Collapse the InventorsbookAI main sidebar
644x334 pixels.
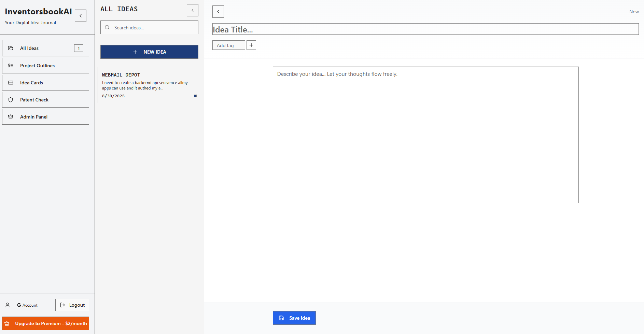click(x=81, y=16)
